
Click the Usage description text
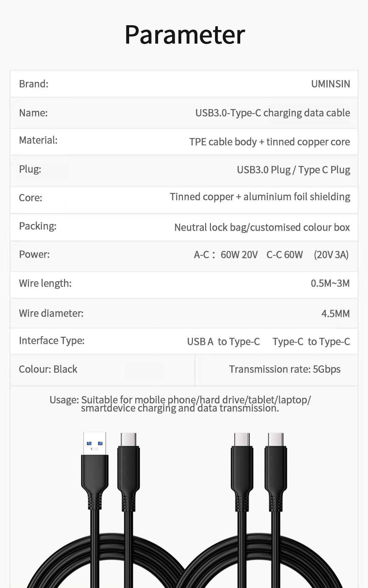[x=180, y=404]
